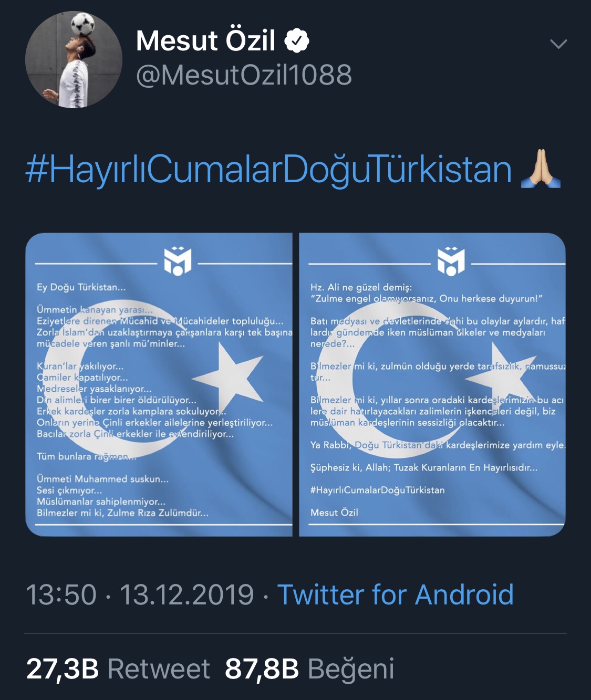View the 87,8B Beğeni list

tap(309, 669)
